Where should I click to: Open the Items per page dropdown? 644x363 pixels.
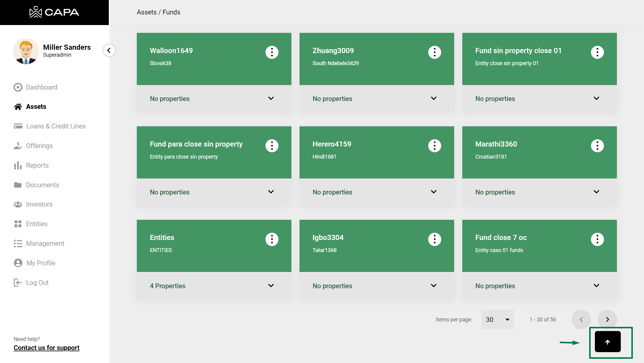coord(498,319)
